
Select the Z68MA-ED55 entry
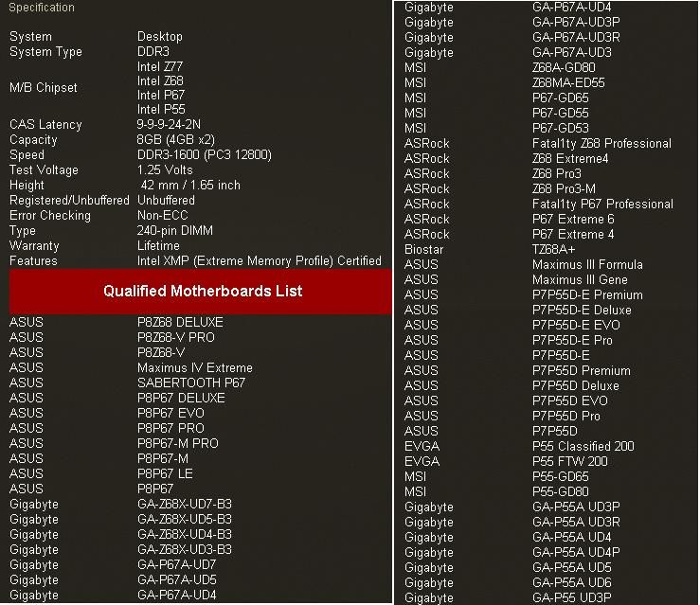[x=568, y=83]
